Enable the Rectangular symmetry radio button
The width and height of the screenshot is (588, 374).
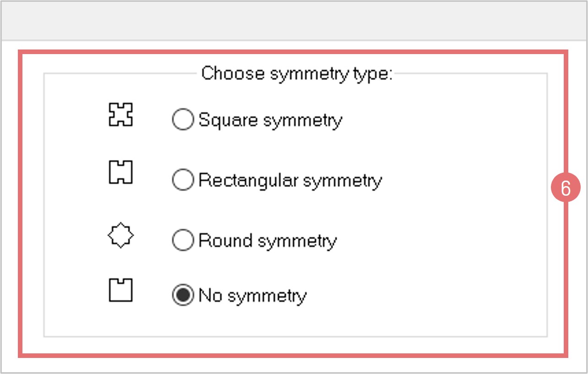click(182, 180)
